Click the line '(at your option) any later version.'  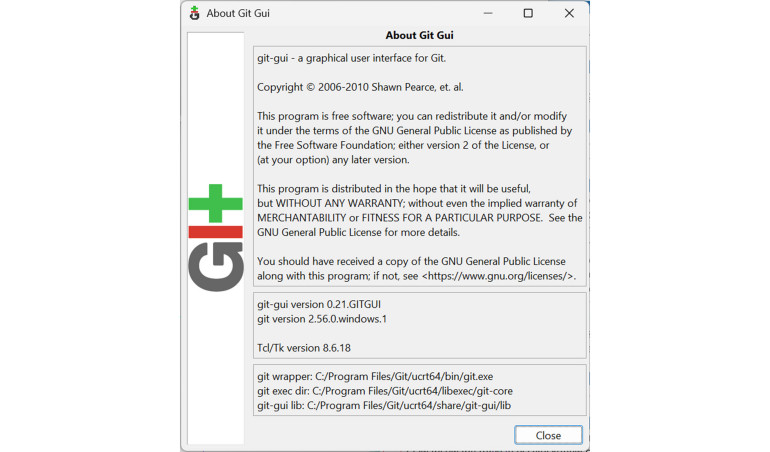333,160
